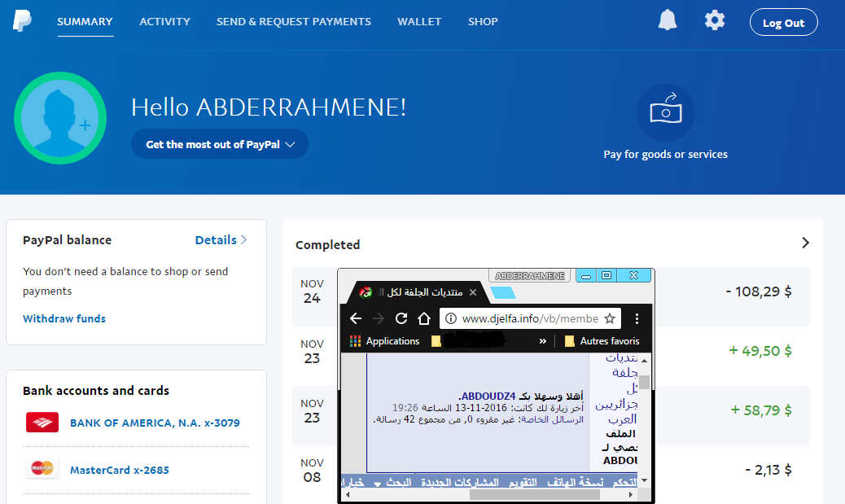
Task: Reload the page in overlay browser
Action: point(401,318)
